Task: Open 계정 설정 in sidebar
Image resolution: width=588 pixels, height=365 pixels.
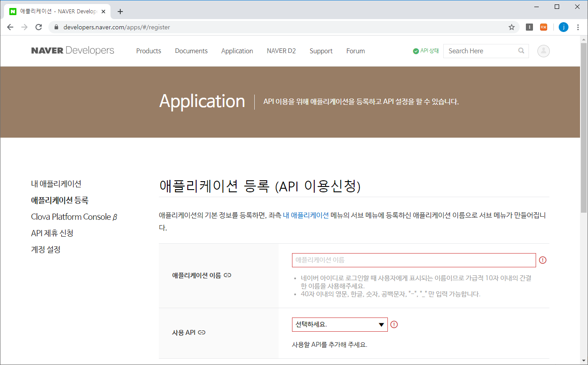Action: [x=46, y=250]
